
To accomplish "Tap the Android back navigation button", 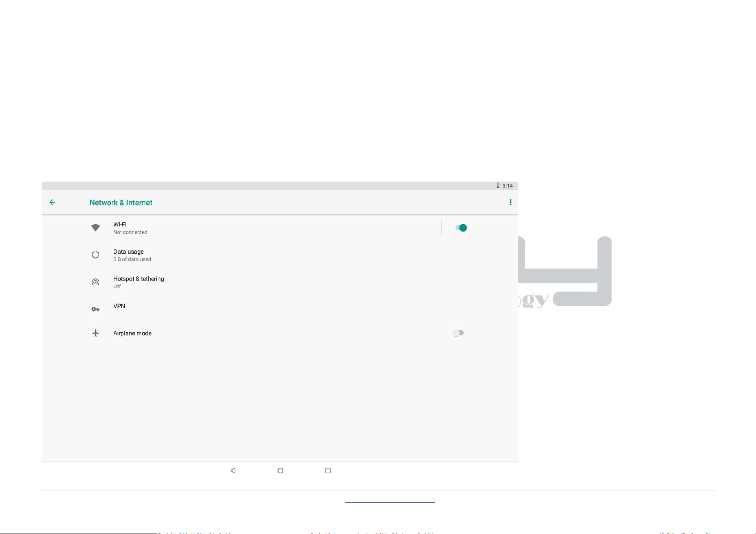I will [233, 470].
